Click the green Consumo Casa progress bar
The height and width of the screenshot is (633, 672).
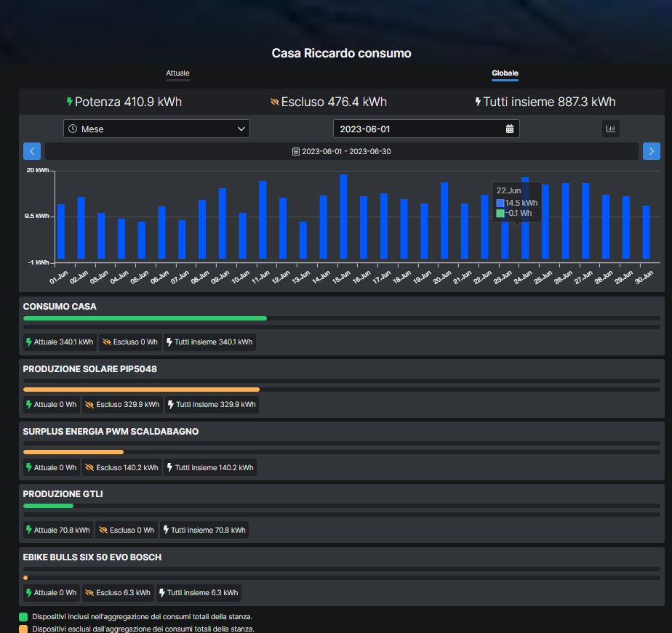[145, 318]
